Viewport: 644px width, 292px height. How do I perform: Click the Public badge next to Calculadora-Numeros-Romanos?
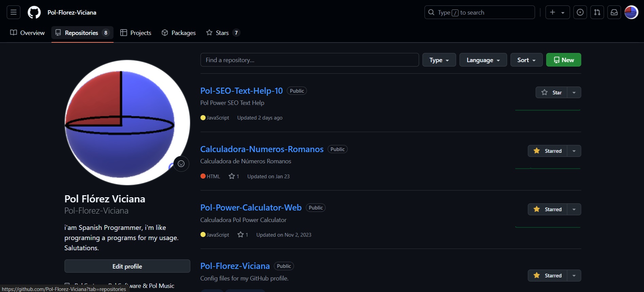[x=337, y=149]
